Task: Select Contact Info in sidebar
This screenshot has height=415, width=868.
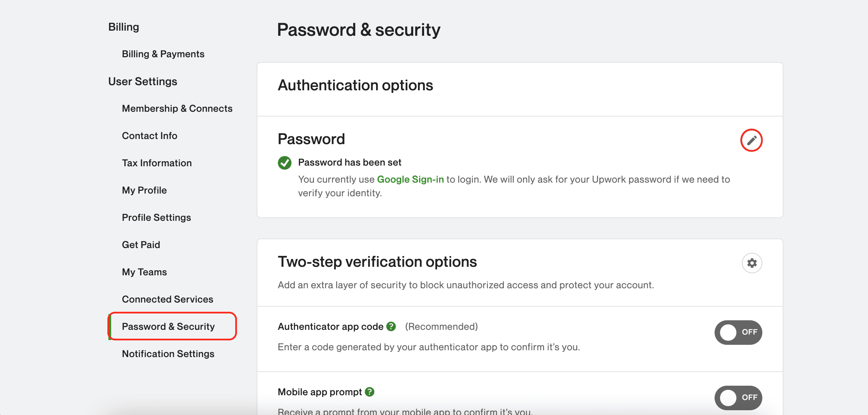Action: [x=149, y=136]
